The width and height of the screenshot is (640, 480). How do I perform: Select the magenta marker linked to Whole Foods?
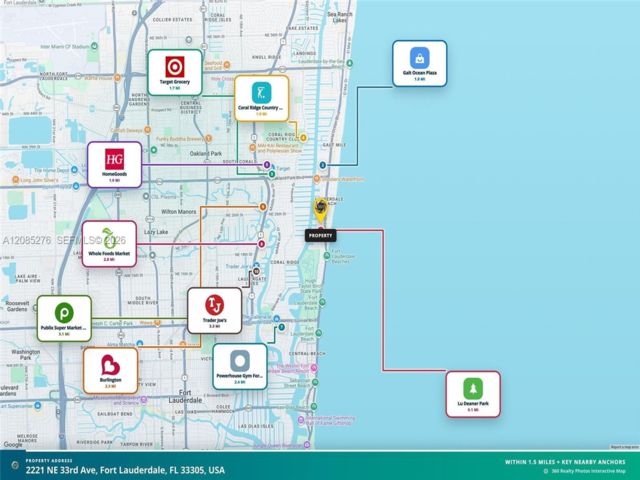point(262,244)
